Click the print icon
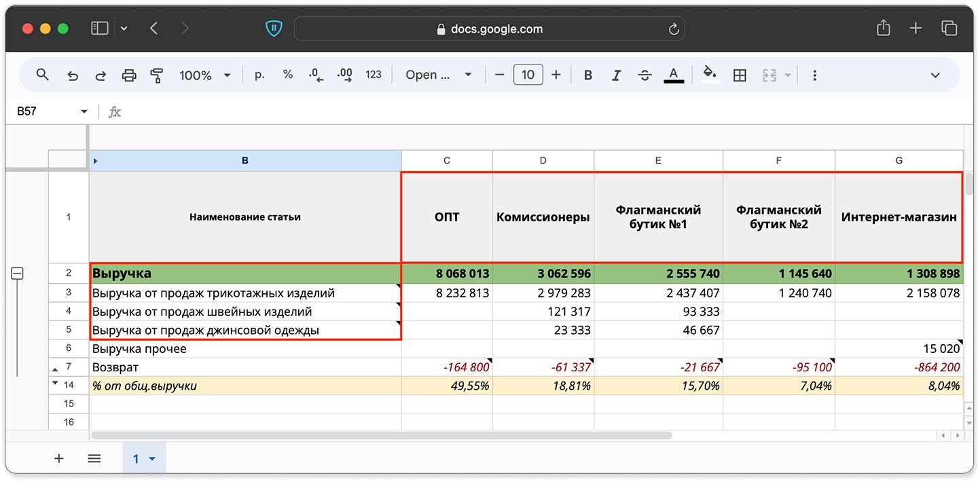Image resolution: width=980 pixels, height=482 pixels. tap(129, 75)
